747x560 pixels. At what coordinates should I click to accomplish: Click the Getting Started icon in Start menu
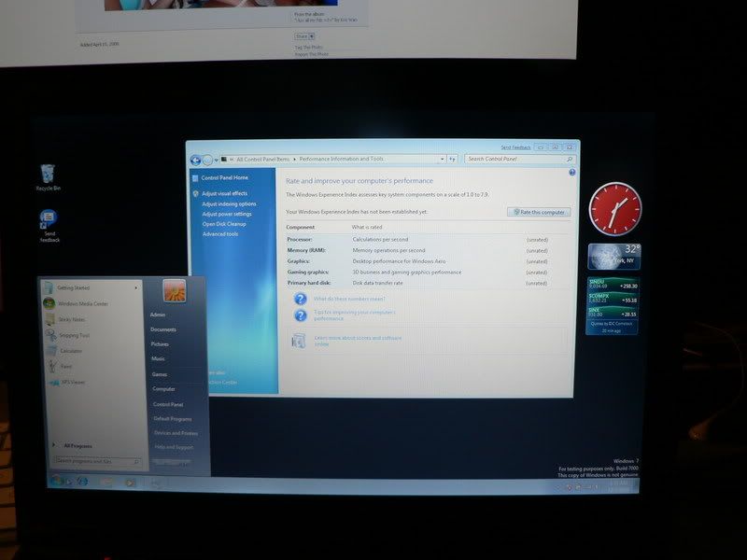pos(49,287)
